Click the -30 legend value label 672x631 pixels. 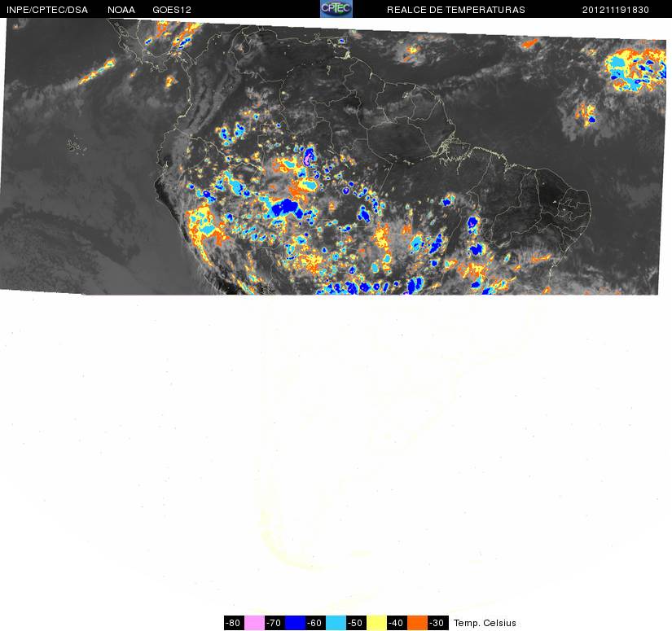click(x=438, y=623)
